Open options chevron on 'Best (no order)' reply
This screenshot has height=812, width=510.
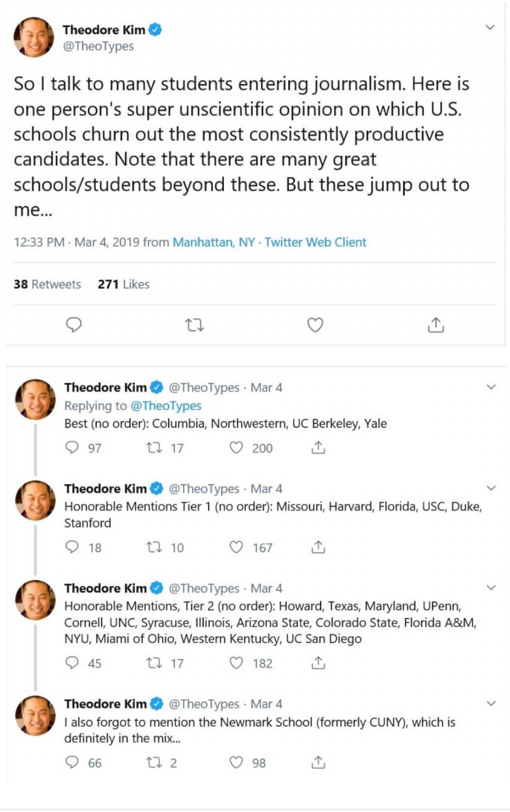tap(491, 387)
